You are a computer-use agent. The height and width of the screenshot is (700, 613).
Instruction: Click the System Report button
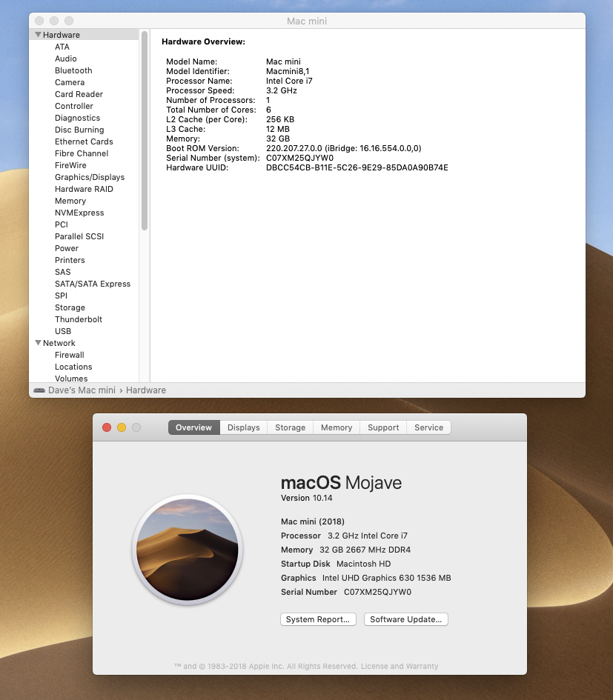click(318, 619)
